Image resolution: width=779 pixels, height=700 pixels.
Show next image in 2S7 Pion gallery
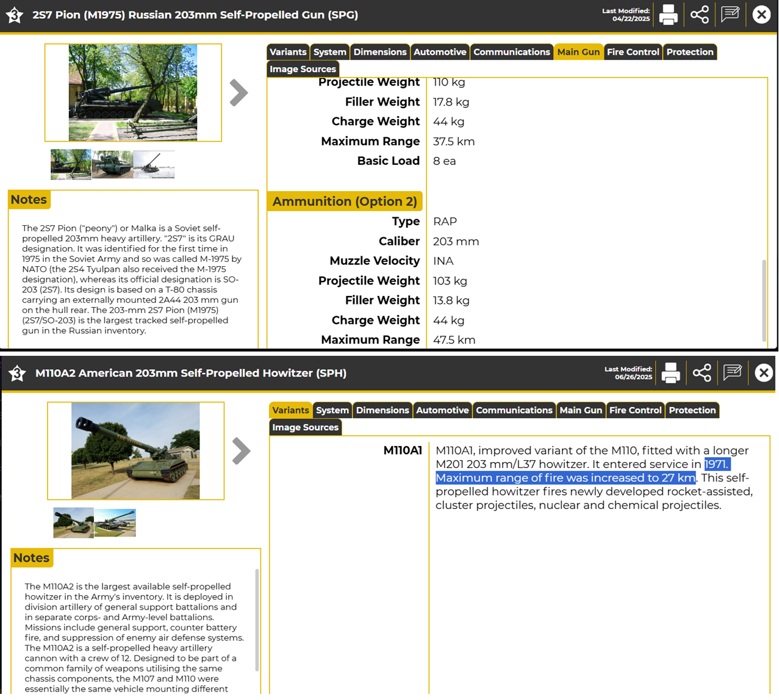point(239,93)
